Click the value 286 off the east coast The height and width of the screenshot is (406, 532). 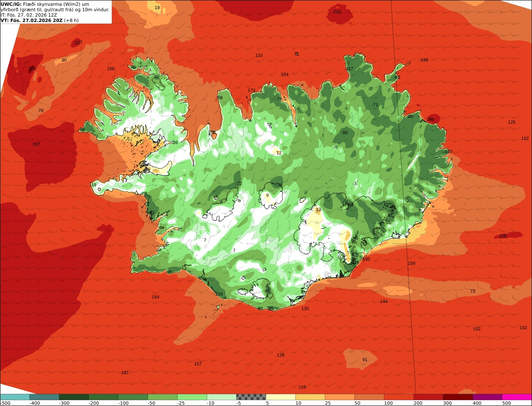[430, 120]
